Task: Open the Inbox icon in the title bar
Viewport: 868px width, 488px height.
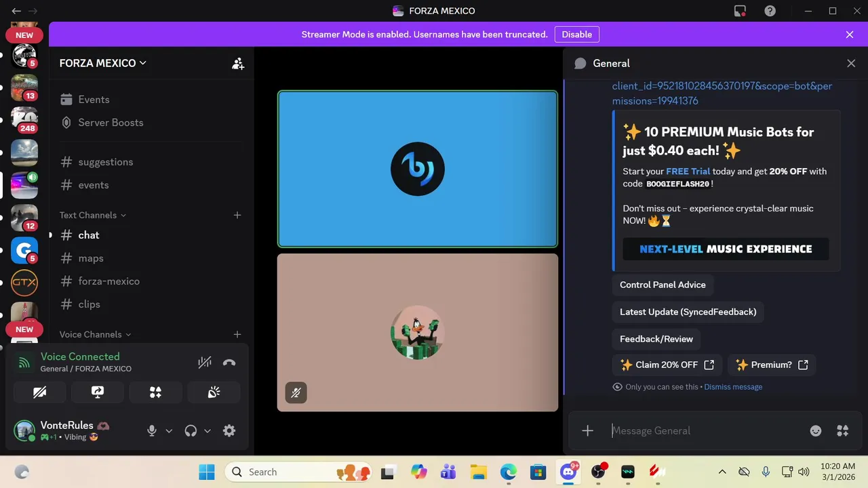Action: (740, 11)
